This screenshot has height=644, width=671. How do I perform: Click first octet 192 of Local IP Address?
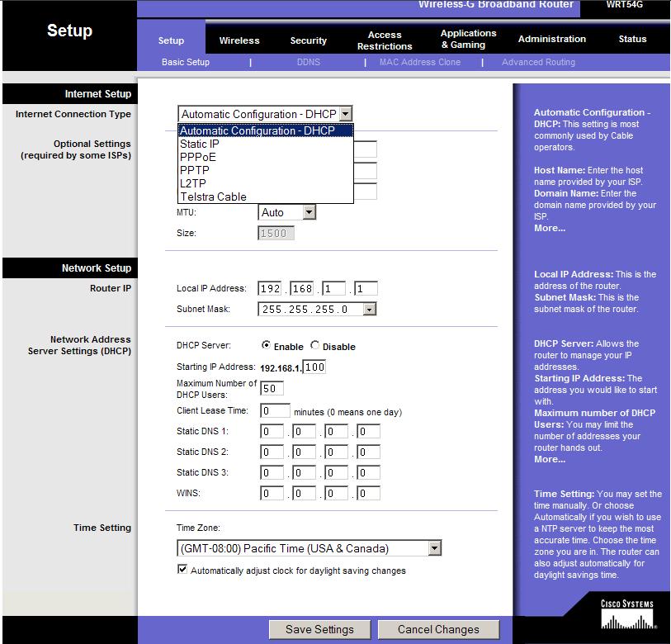[270, 289]
